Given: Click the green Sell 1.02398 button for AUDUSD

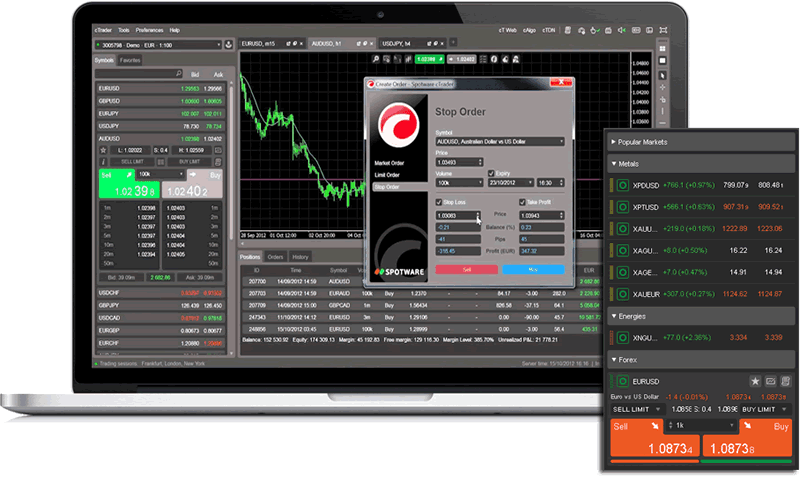Looking at the screenshot, I should 130,185.
